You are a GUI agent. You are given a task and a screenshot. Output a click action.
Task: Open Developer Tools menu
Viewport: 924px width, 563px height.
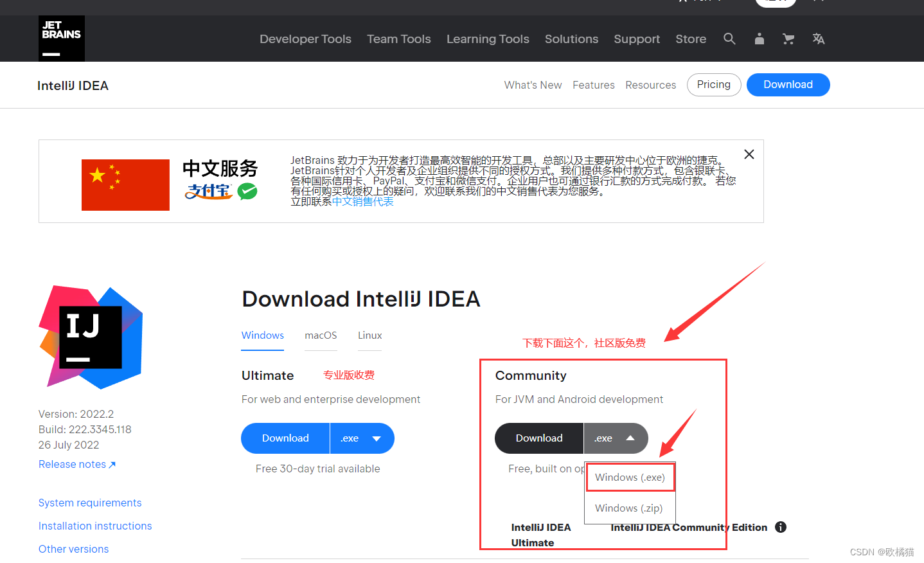click(305, 39)
